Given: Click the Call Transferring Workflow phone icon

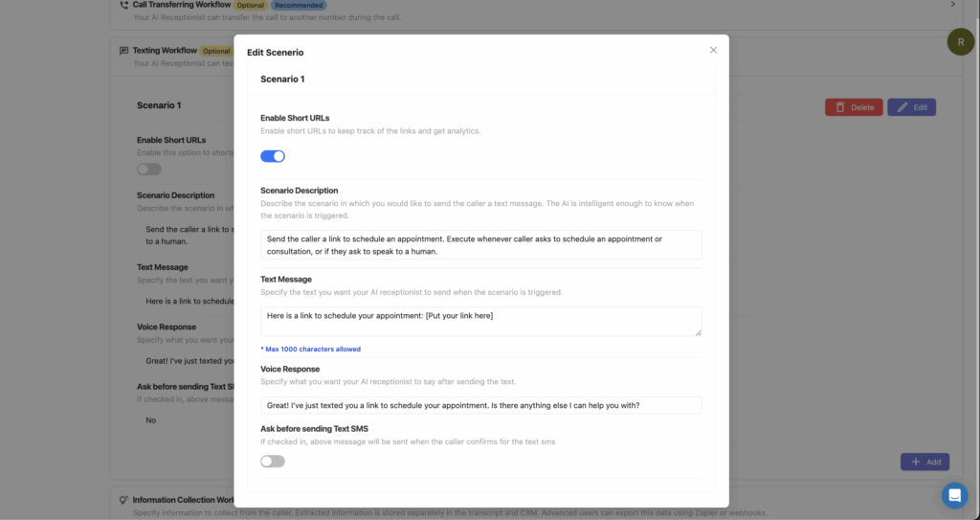Looking at the screenshot, I should point(123,5).
